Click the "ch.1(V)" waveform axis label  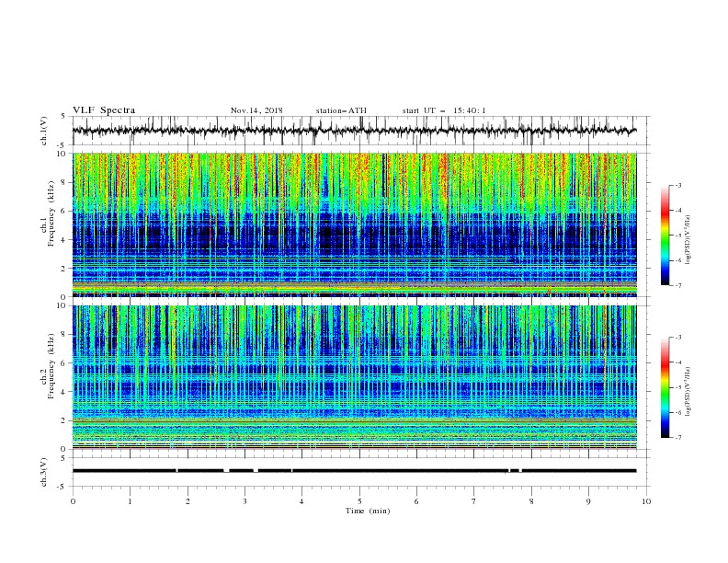44,131
